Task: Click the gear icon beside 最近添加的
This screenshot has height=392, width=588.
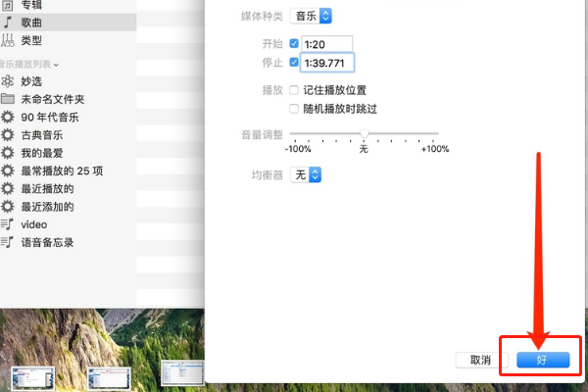Action: pos(8,207)
